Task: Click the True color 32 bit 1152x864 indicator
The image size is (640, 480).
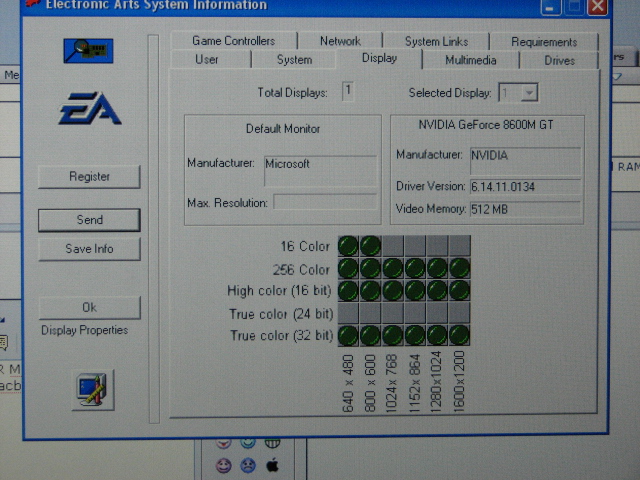Action: [415, 336]
